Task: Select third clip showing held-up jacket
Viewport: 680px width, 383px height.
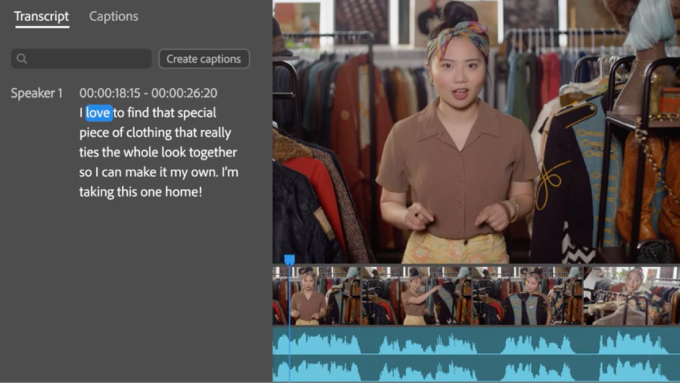Action: [x=527, y=296]
